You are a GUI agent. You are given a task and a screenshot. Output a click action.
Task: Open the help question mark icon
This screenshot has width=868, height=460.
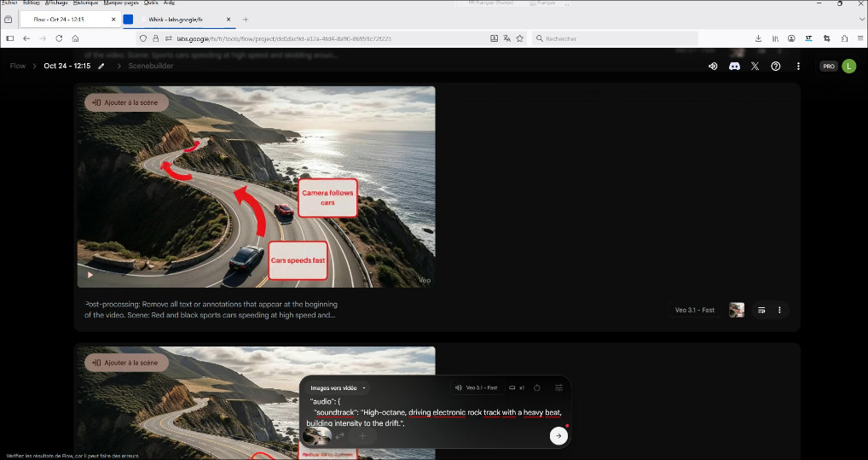775,67
